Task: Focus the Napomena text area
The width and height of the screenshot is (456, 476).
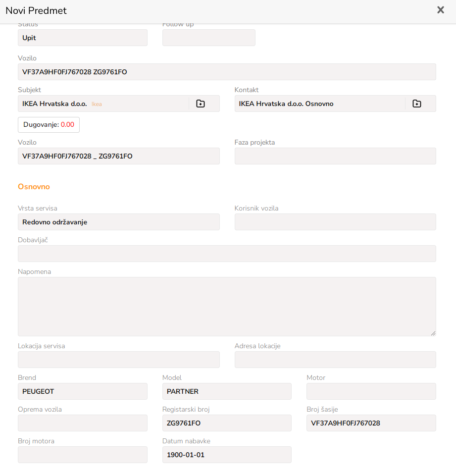Action: click(x=227, y=307)
